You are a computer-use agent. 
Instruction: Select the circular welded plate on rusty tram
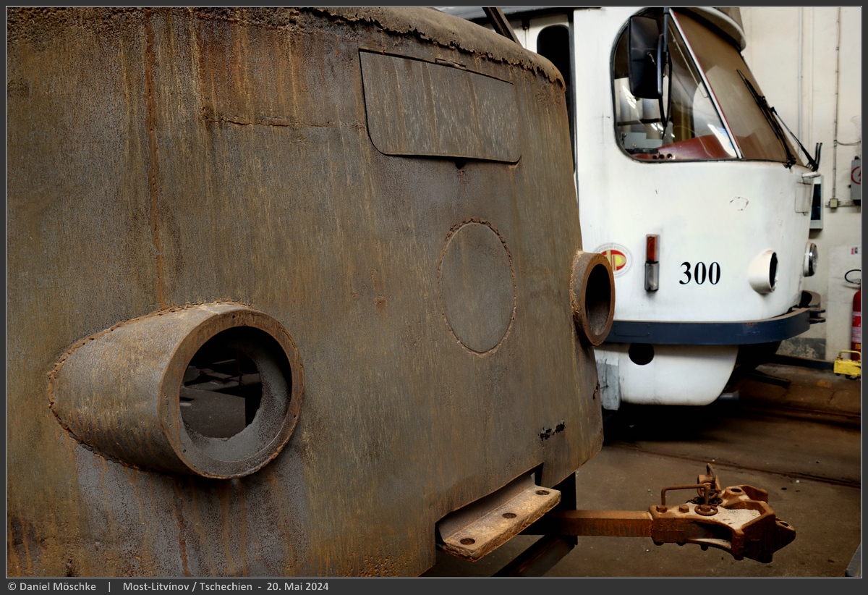[x=477, y=287]
